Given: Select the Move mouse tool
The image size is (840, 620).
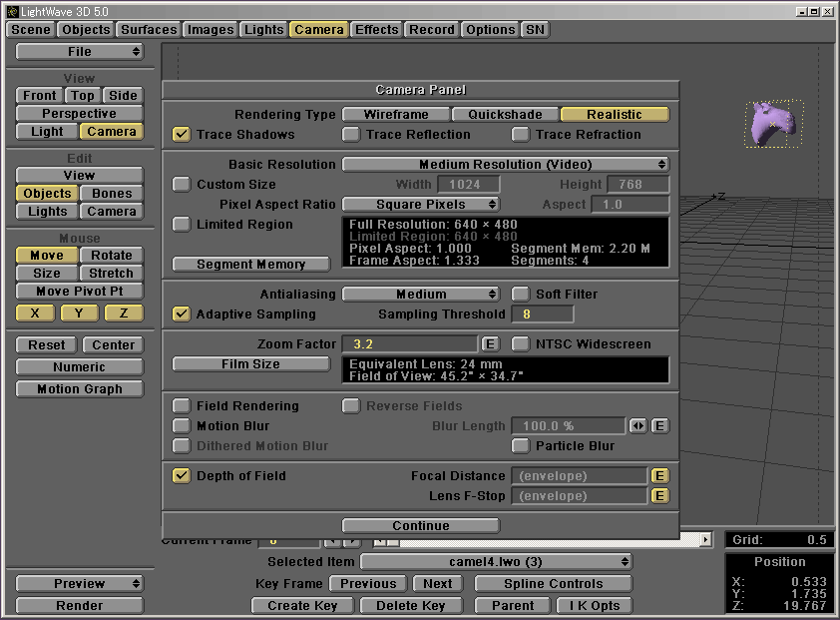Looking at the screenshot, I should 45,255.
